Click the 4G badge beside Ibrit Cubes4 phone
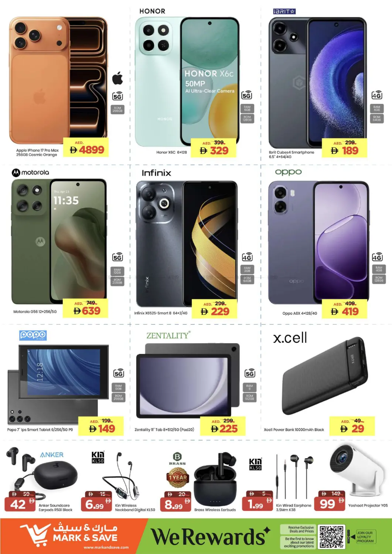Viewport: 392px width, 554px height. (x=376, y=95)
